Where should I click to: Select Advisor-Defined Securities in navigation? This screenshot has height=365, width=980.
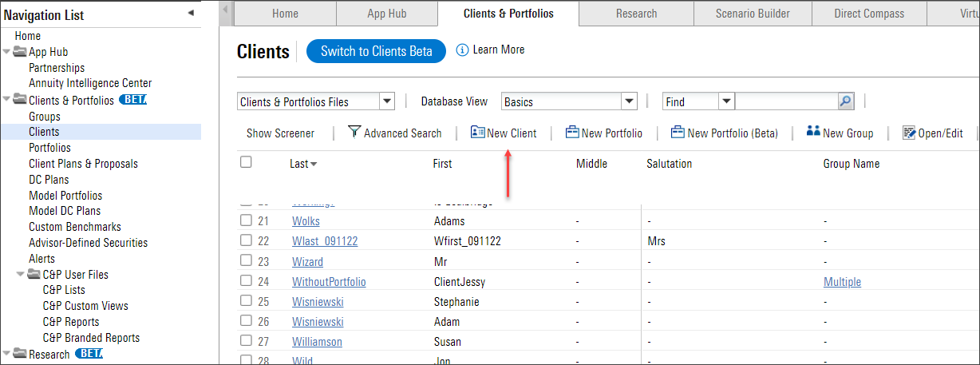[88, 243]
